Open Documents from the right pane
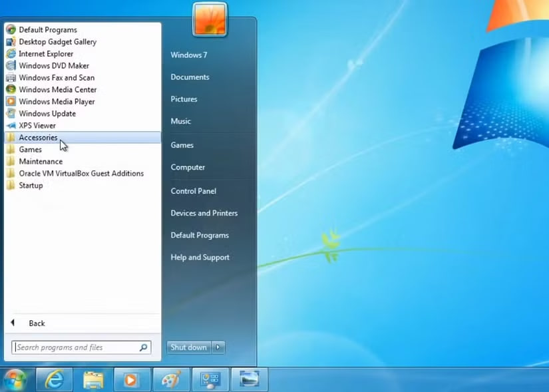Viewport: 549px width, 392px height. coord(190,77)
